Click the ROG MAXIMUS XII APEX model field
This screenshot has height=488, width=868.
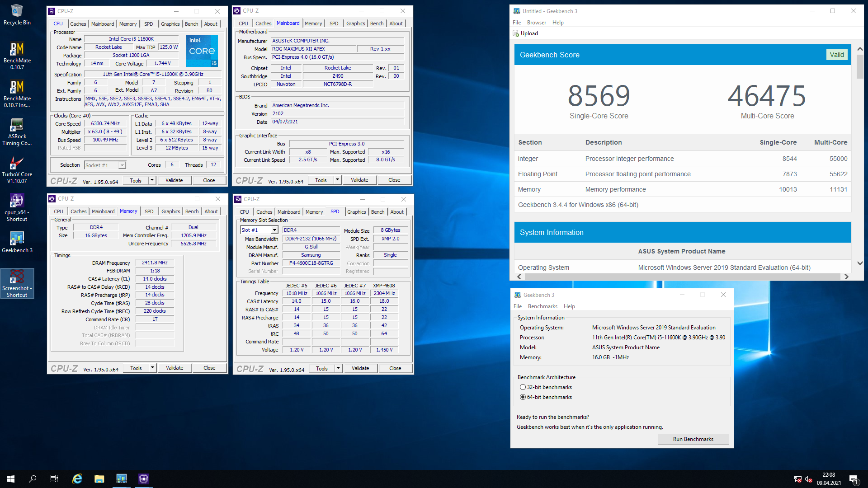(313, 49)
